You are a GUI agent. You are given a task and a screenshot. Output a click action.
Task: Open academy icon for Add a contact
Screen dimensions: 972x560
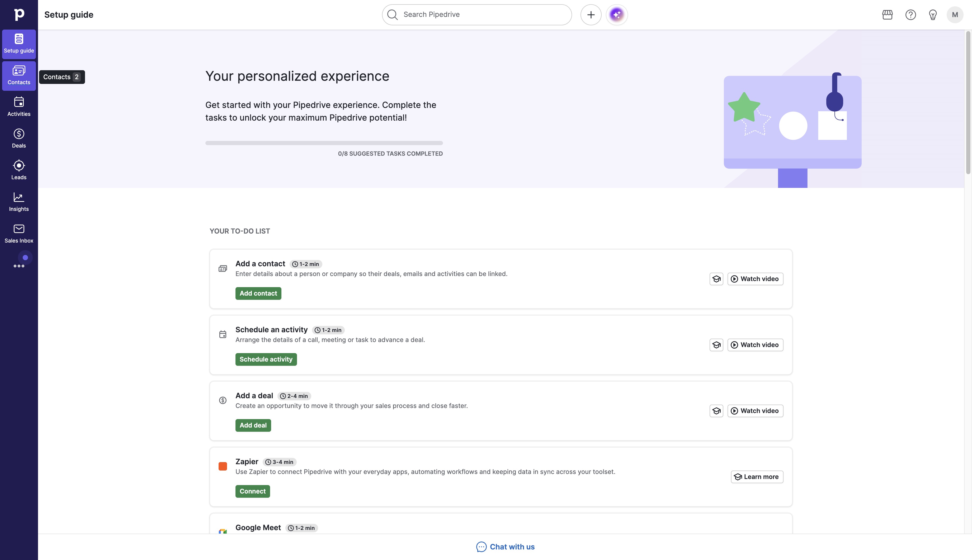tap(716, 279)
